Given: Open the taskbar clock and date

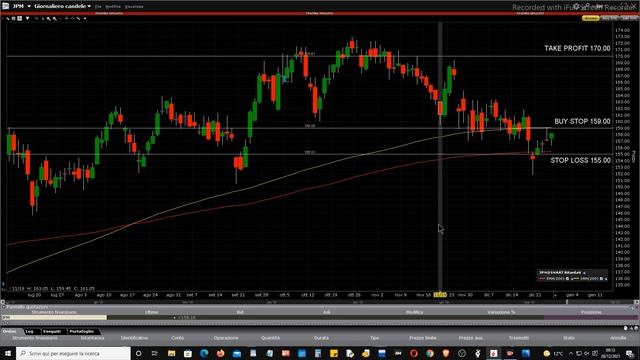Looking at the screenshot, I should 611,353.
